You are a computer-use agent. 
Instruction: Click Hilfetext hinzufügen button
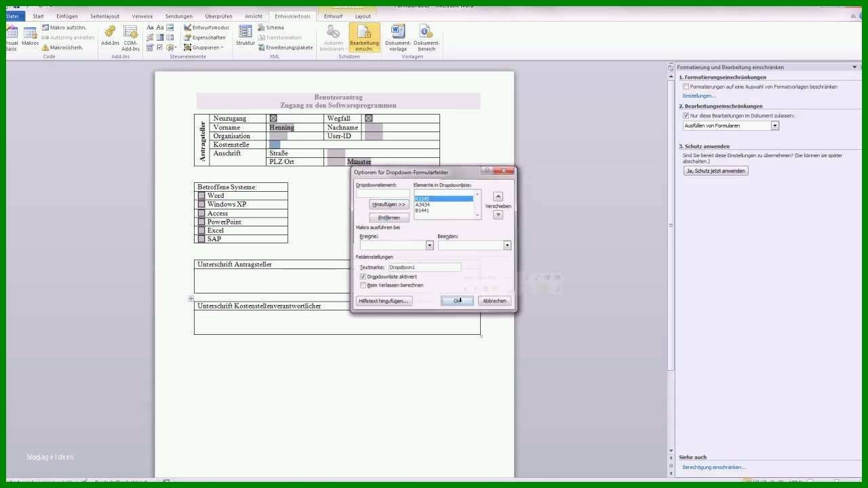pos(384,300)
